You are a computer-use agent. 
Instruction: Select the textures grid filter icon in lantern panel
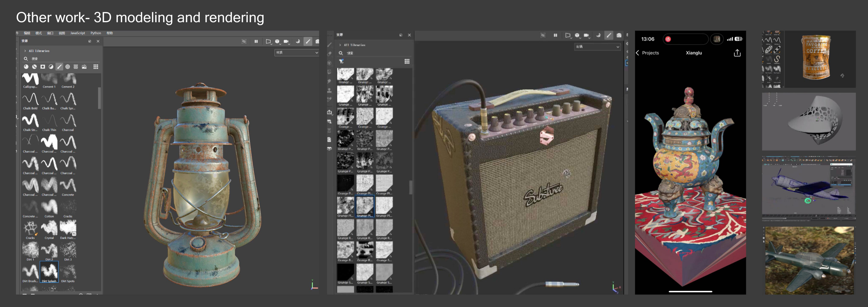(76, 67)
